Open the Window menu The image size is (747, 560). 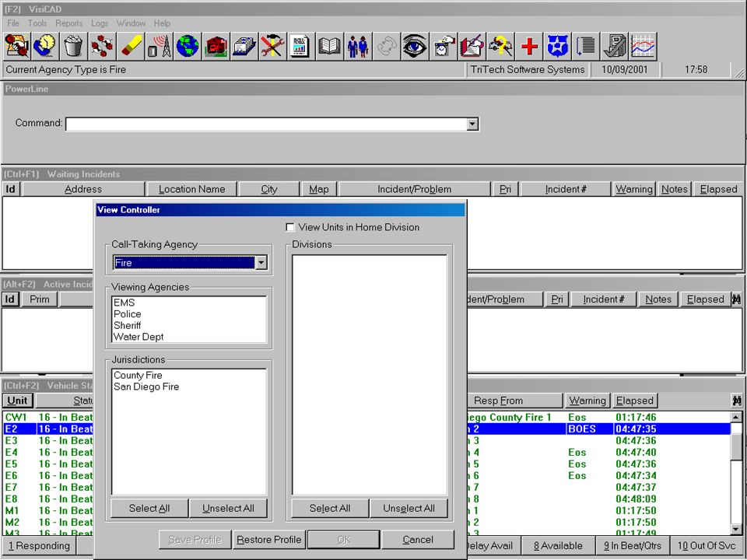pyautogui.click(x=131, y=23)
